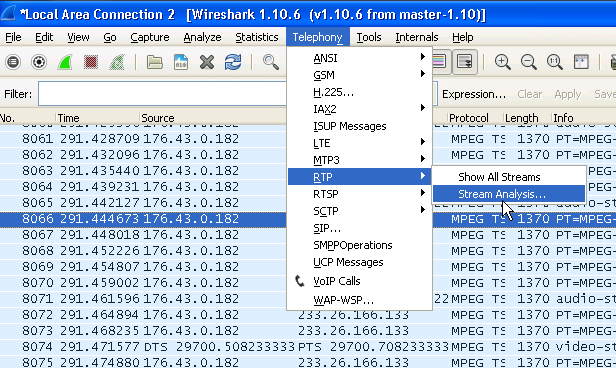616x368 pixels.
Task: Click Stream Analysis... in RTP submenu
Action: coord(509,194)
